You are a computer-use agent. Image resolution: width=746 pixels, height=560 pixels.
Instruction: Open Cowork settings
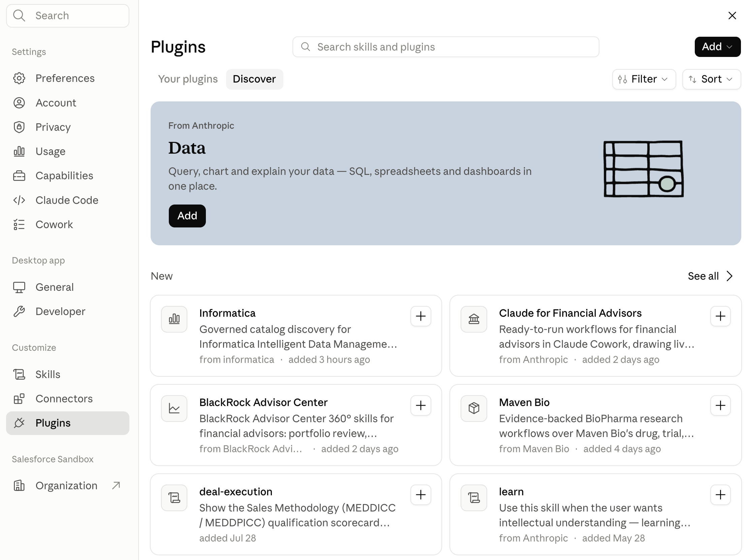tap(67, 224)
